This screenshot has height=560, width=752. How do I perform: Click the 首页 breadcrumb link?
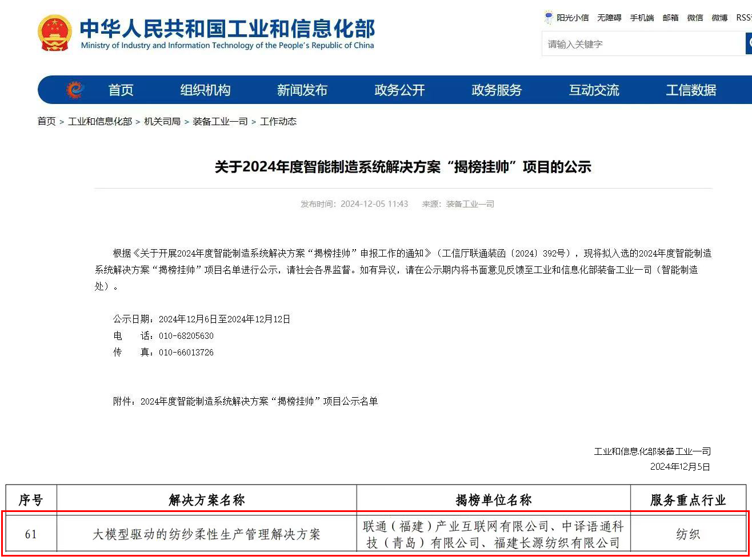[x=47, y=121]
